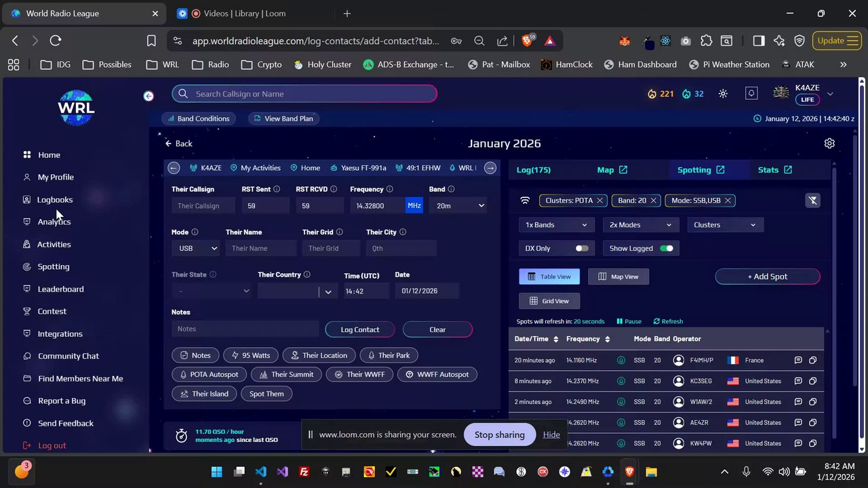Open profile avatar of AE4ZR
This screenshot has height=488, width=868.
point(678,422)
